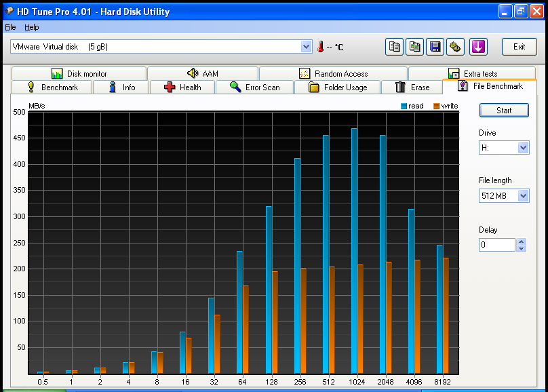Open the File menu
Viewport: 548px width, 392px height.
click(x=10, y=27)
